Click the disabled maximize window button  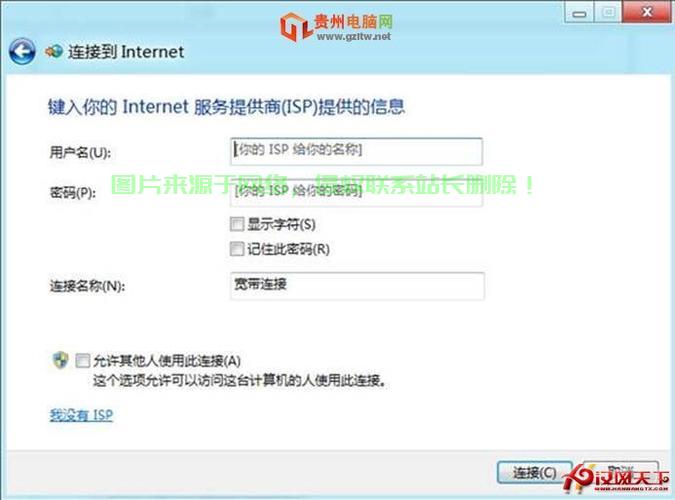pyautogui.click(x=608, y=12)
